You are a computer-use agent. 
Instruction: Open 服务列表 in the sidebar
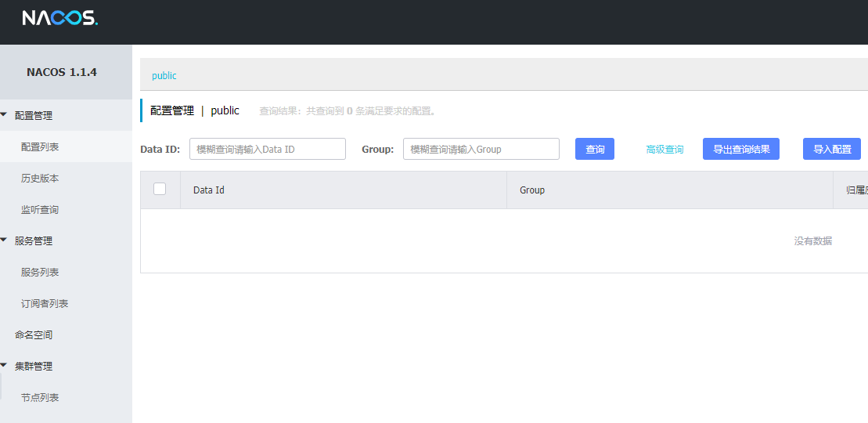tap(40, 273)
